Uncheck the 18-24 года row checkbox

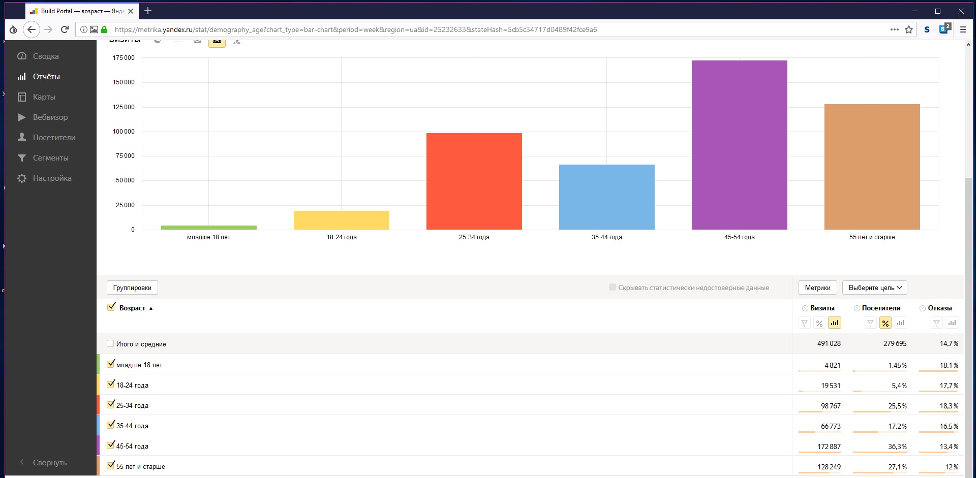[111, 384]
